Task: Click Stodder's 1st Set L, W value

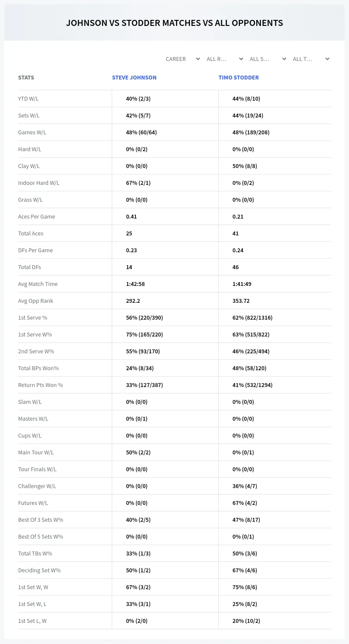Action: [x=246, y=621]
